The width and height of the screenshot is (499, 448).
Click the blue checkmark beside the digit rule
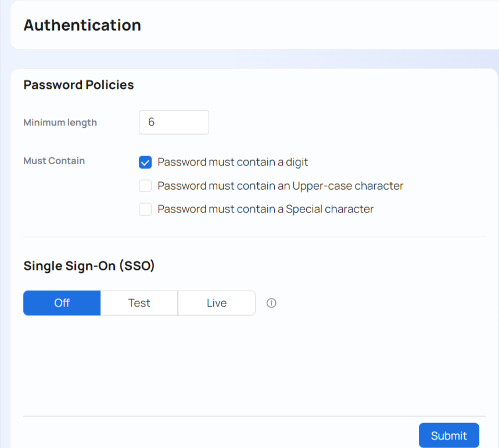click(145, 162)
